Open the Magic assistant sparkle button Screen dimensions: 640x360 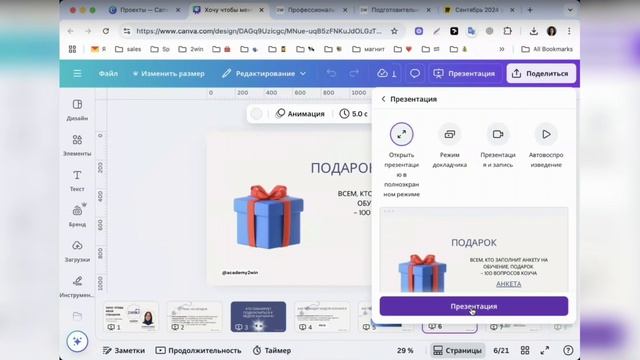pos(77,341)
